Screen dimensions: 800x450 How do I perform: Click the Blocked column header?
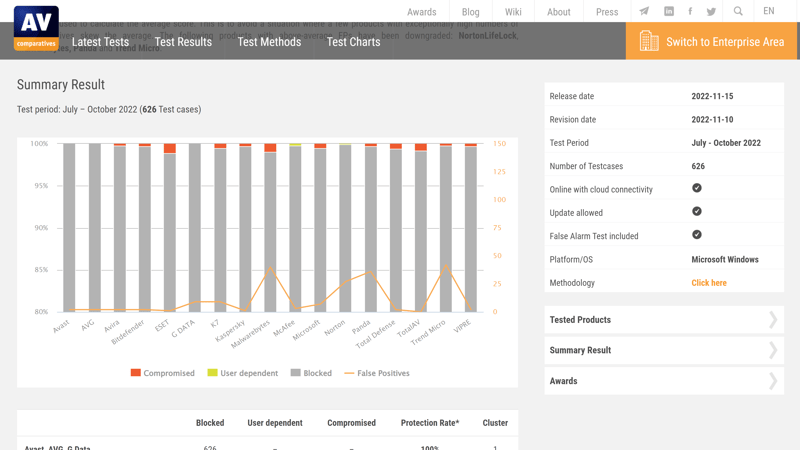click(210, 423)
